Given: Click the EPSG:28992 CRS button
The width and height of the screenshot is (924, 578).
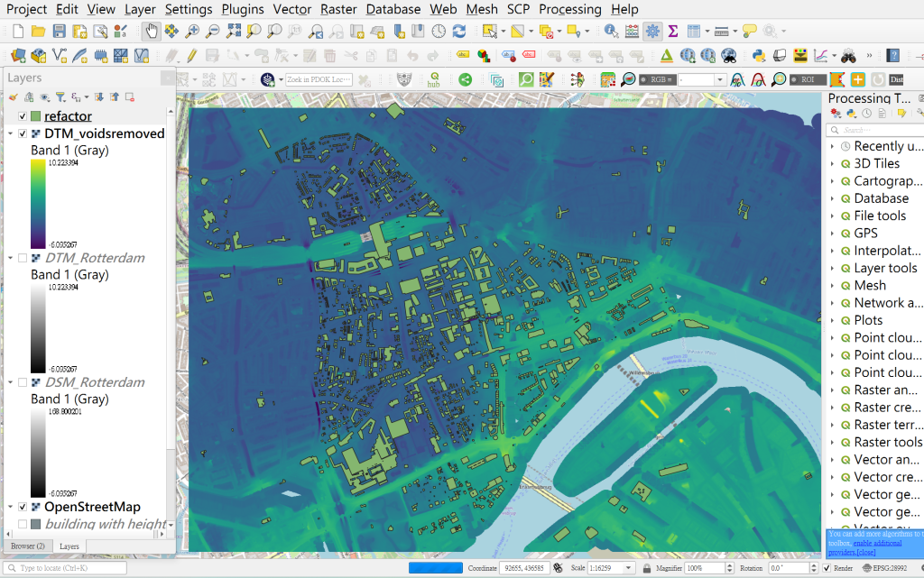Looking at the screenshot, I should [x=884, y=568].
